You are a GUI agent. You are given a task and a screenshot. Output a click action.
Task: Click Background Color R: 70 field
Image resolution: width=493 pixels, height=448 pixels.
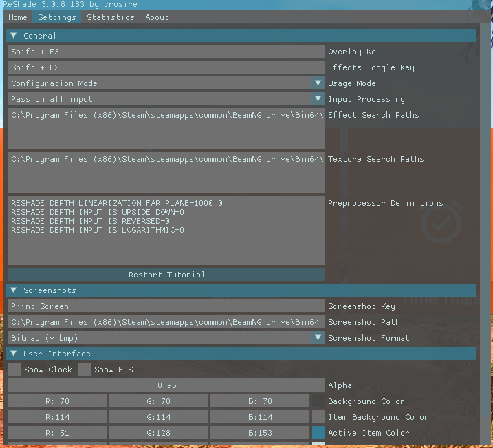click(x=57, y=401)
